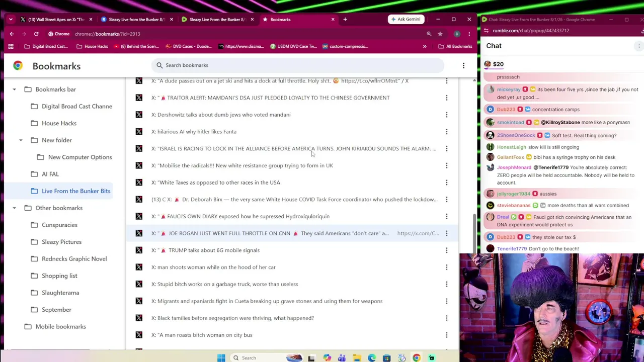View site information in the Rumble chat window

487,31
